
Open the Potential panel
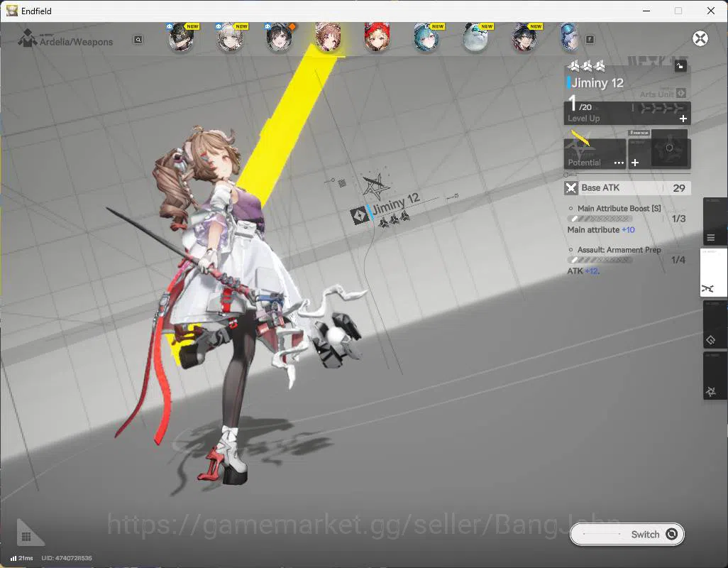(595, 153)
